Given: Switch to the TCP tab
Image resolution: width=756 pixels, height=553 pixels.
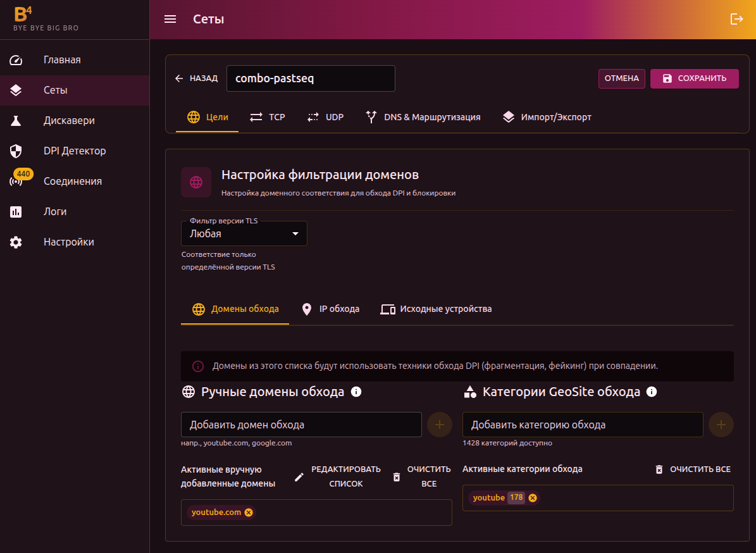Looking at the screenshot, I should click(x=268, y=117).
